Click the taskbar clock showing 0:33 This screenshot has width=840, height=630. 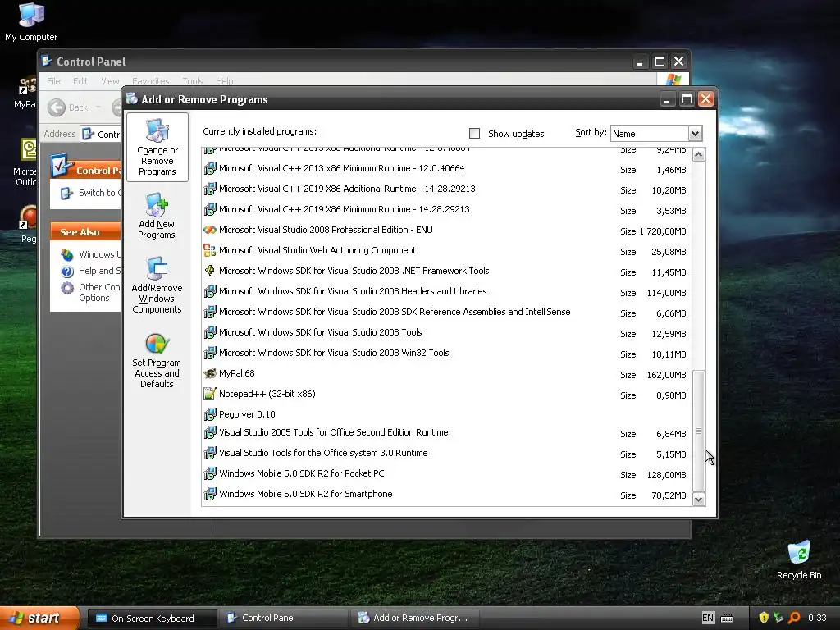pyautogui.click(x=817, y=618)
